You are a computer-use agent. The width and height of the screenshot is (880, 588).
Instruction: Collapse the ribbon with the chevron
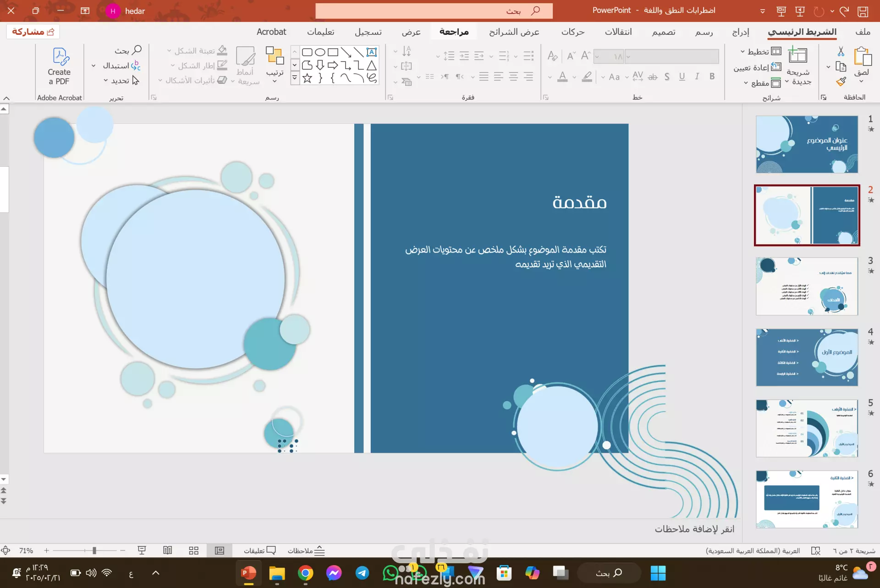(x=6, y=98)
